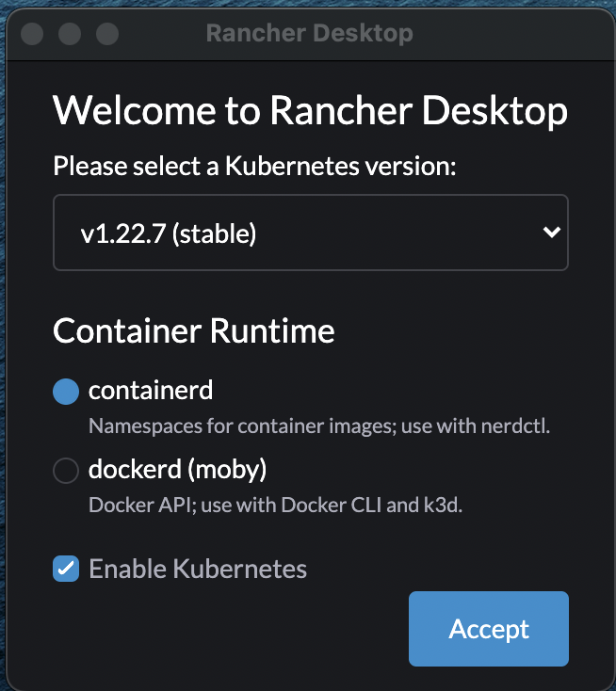Click the v1.22.7 (stable) version text
The height and width of the screenshot is (691, 616).
[168, 233]
